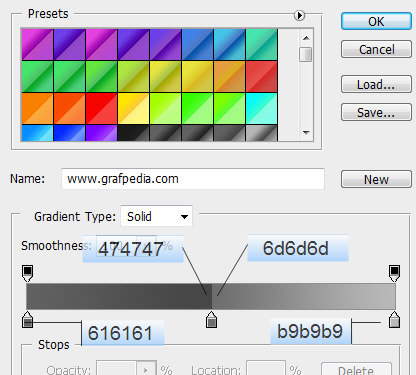Image resolution: width=416 pixels, height=375 pixels.
Task: Choose the yellow preset in the third row
Action: pos(134,109)
